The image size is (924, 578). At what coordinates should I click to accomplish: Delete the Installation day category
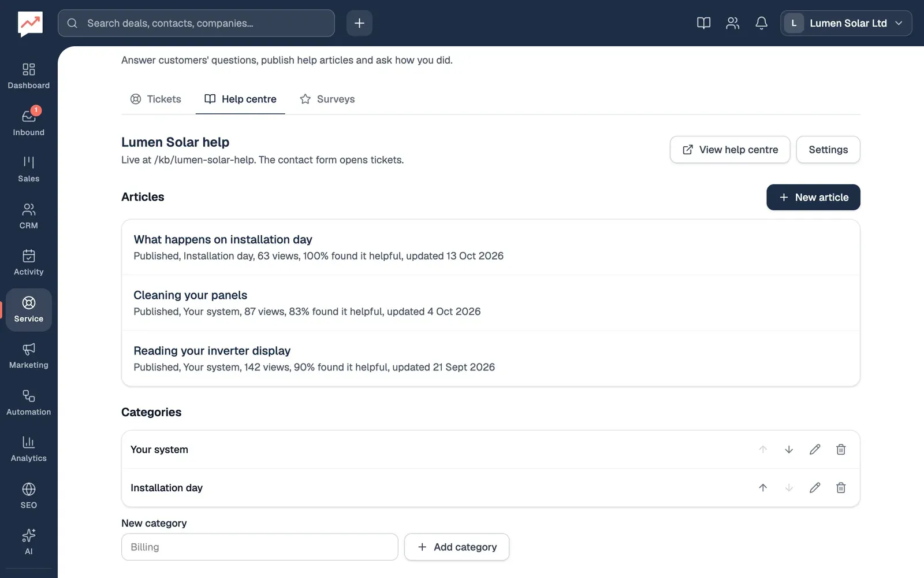(841, 488)
